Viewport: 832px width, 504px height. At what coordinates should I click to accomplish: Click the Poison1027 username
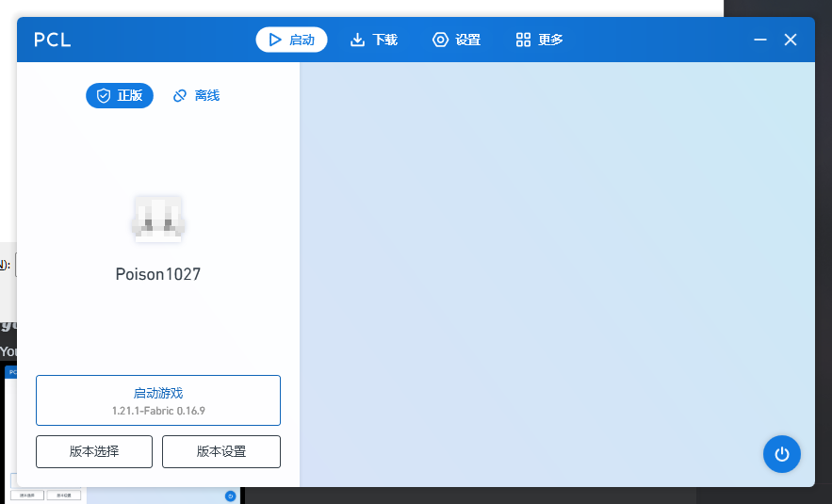(158, 274)
